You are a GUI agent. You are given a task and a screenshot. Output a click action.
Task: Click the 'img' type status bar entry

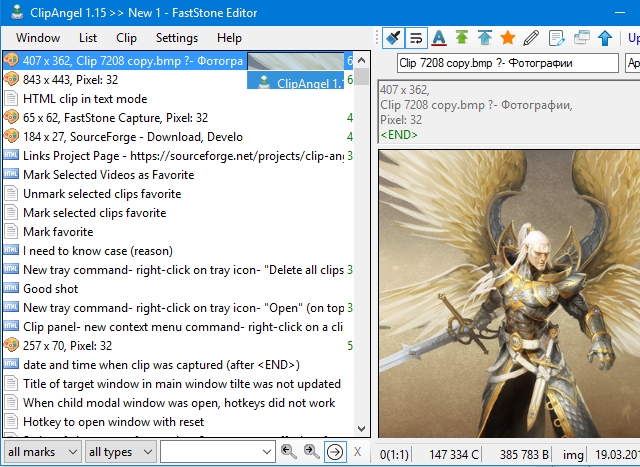573,454
